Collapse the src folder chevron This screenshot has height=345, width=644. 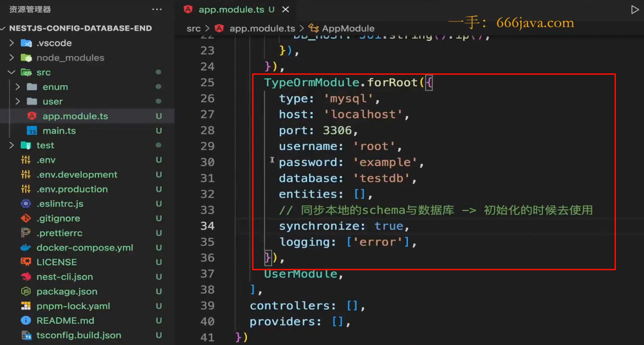click(x=12, y=72)
